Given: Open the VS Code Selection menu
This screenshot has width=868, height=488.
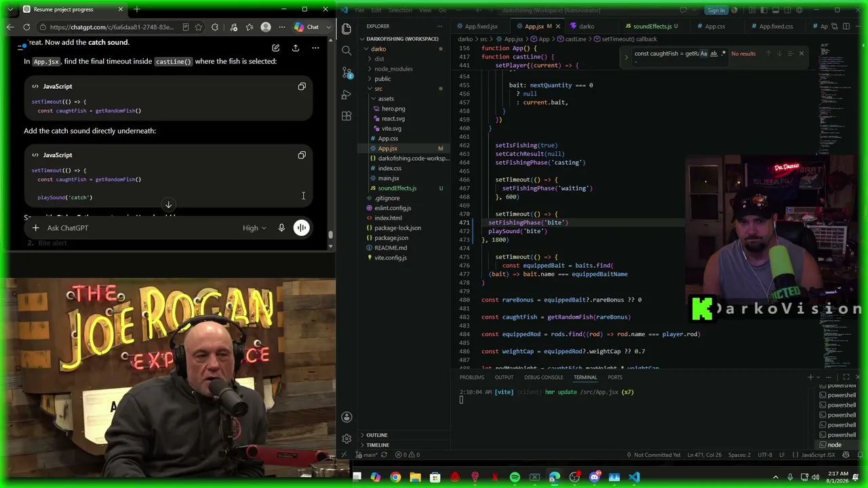Looking at the screenshot, I should pyautogui.click(x=400, y=10).
